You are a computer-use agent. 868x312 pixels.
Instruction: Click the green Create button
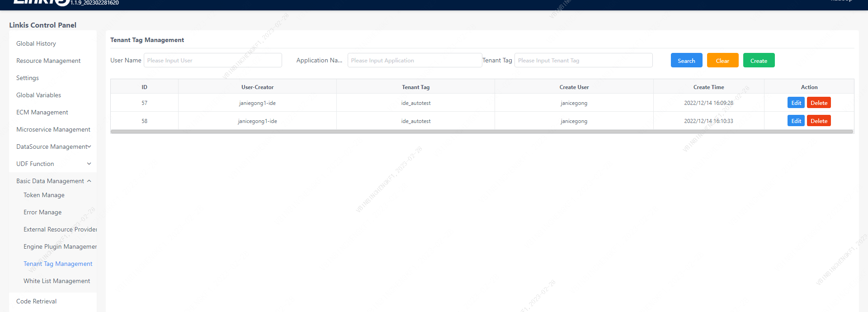(759, 61)
